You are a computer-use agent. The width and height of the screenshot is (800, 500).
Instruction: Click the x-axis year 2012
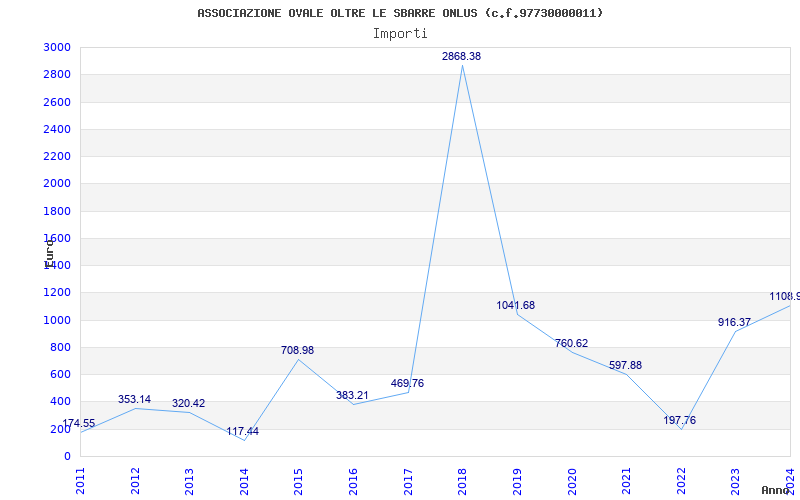click(135, 481)
